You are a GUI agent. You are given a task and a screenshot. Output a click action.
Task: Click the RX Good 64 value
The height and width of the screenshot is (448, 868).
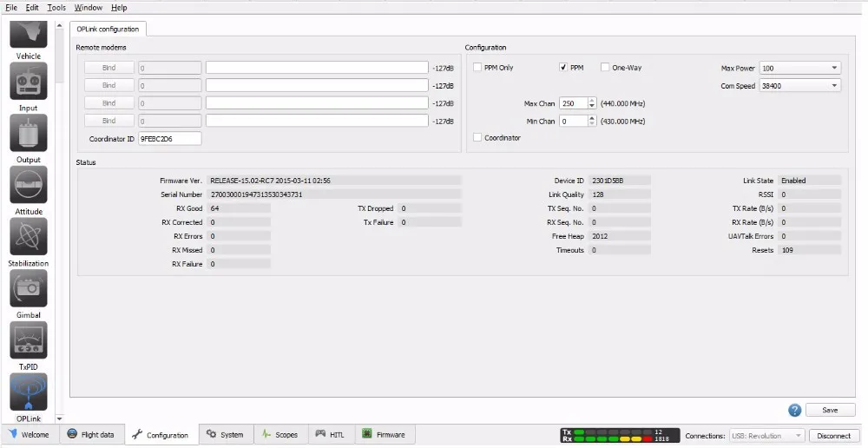[x=239, y=208]
